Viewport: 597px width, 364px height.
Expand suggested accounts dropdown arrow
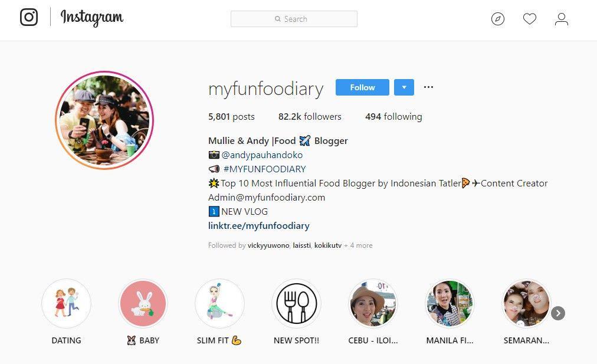click(x=404, y=87)
